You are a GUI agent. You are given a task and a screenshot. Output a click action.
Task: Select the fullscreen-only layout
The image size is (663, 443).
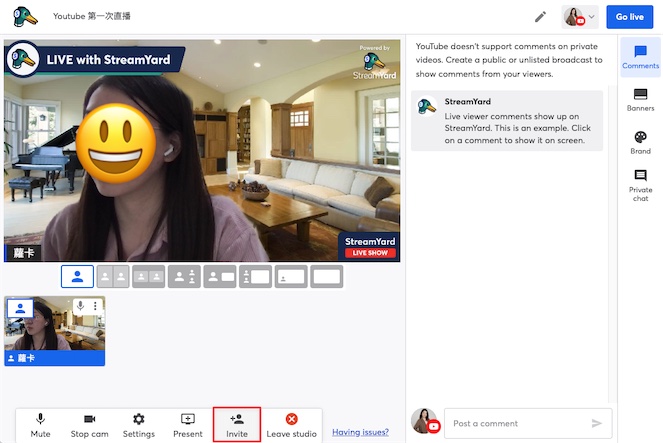[326, 277]
